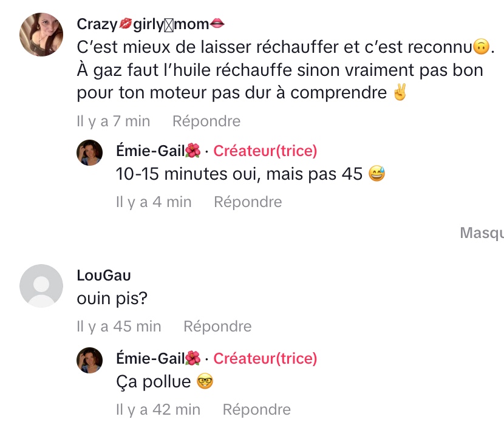Tap the Crazy girly mom username
Screen dimensions: 504x425
(151, 24)
